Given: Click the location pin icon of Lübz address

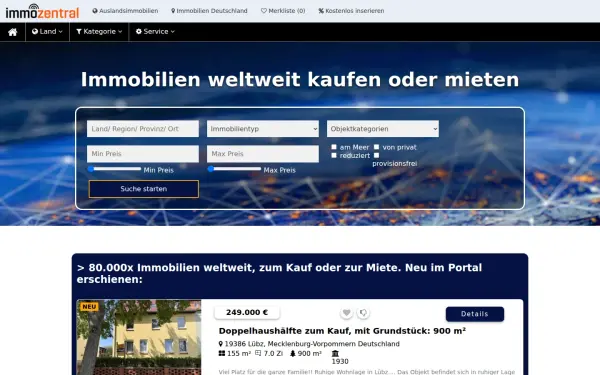Looking at the screenshot, I should pyautogui.click(x=220, y=344).
